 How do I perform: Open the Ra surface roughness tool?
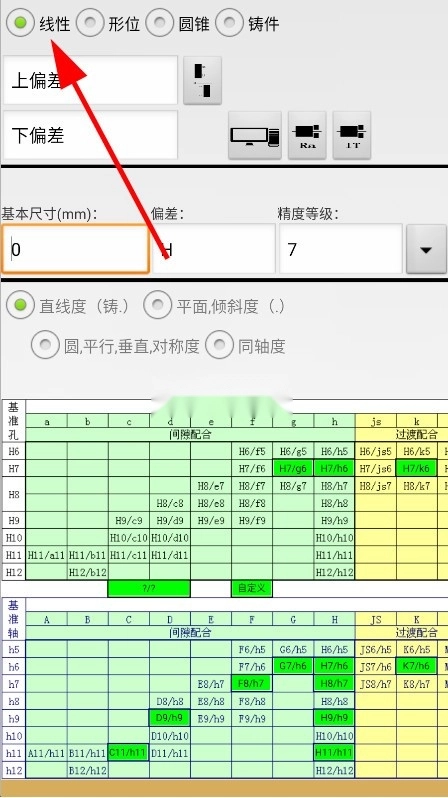[x=307, y=135]
